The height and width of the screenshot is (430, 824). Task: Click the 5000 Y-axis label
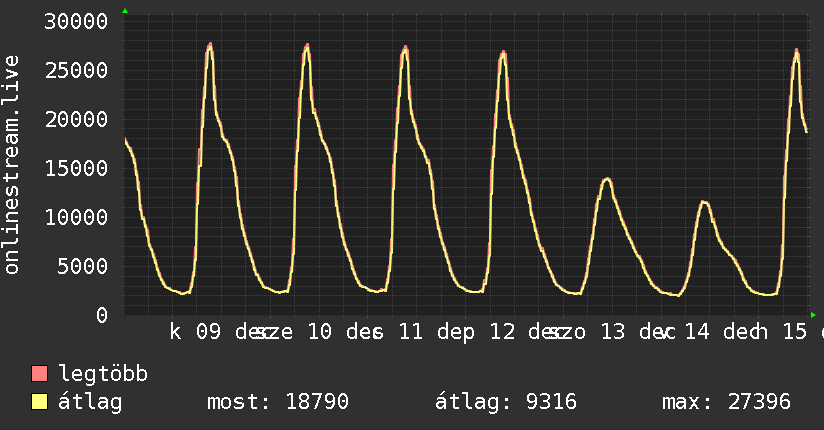click(x=83, y=266)
